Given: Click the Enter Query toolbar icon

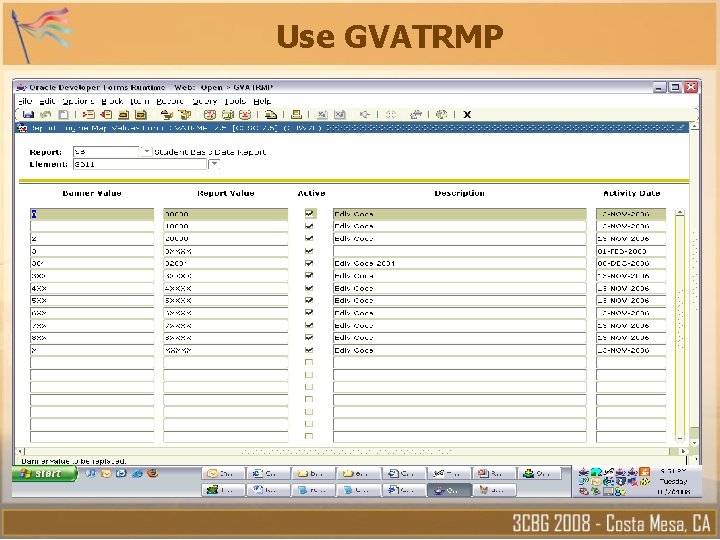Looking at the screenshot, I should coord(209,114).
